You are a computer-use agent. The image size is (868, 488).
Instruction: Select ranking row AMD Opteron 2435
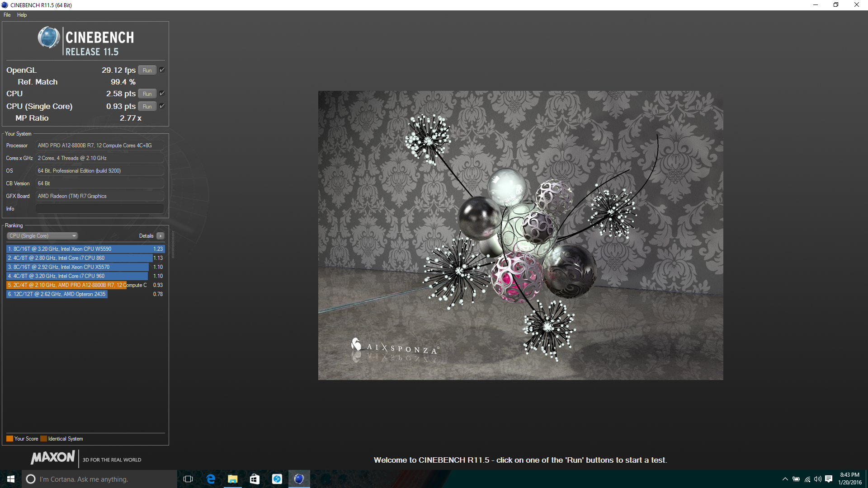[85, 294]
